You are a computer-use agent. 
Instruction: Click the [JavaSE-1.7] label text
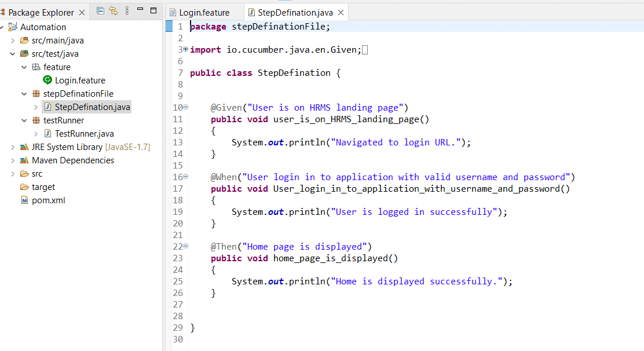[x=127, y=147]
